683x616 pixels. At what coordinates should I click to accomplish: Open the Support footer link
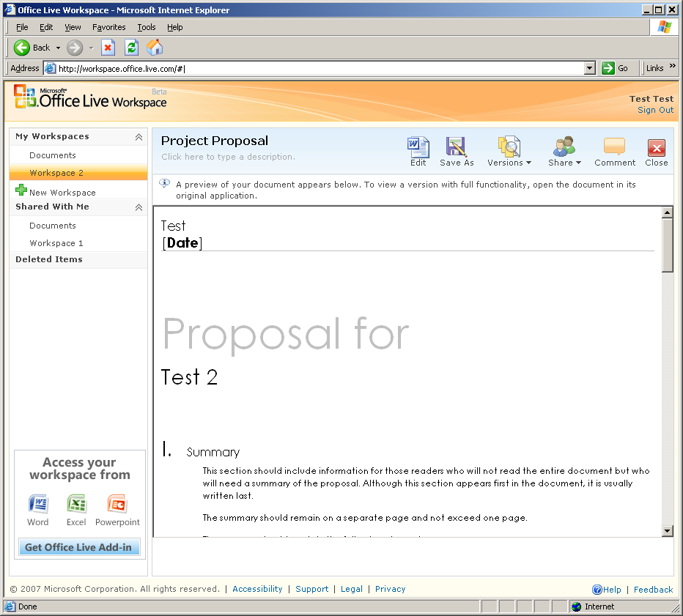[312, 589]
